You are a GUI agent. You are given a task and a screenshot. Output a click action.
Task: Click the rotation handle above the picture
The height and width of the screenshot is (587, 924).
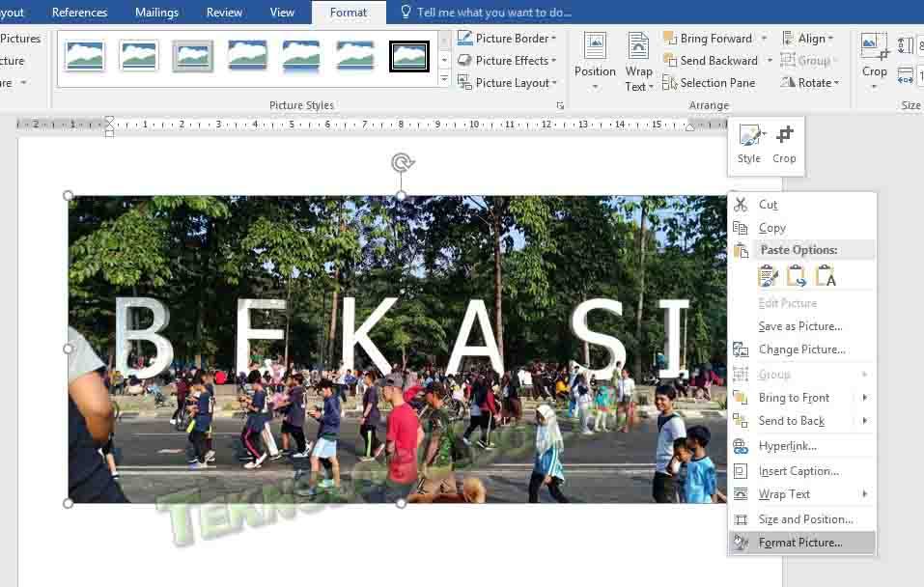tap(403, 162)
